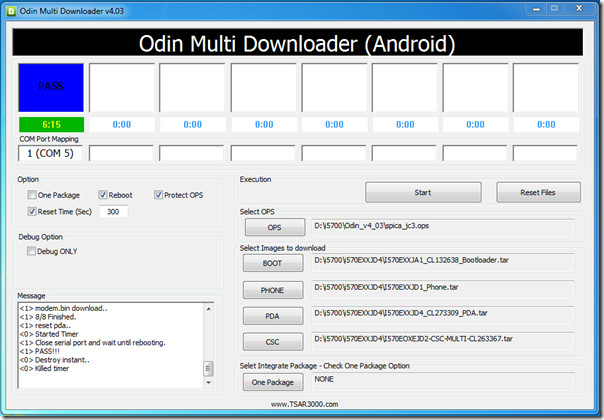The height and width of the screenshot is (420, 604).
Task: Click the message log scroll down arrow
Action: tap(208, 382)
